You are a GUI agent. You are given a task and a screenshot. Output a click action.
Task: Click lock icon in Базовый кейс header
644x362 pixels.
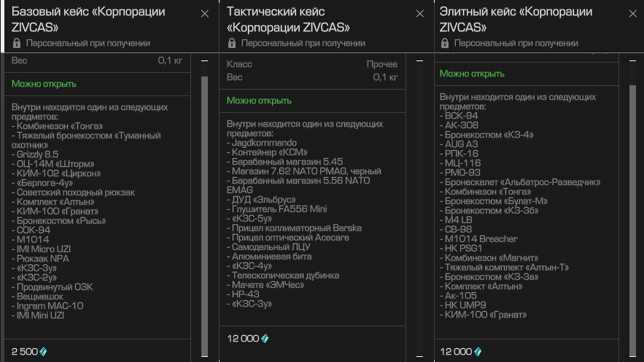click(x=17, y=43)
